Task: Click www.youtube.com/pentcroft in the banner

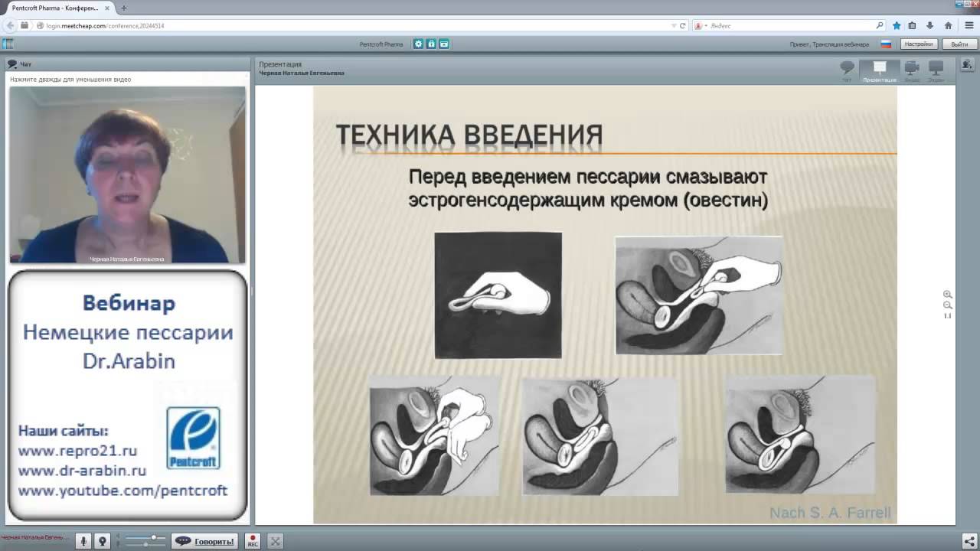Action: (122, 491)
